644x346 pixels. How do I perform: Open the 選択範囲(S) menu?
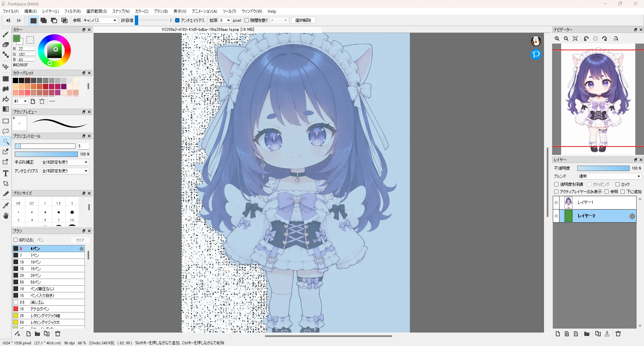(x=97, y=11)
